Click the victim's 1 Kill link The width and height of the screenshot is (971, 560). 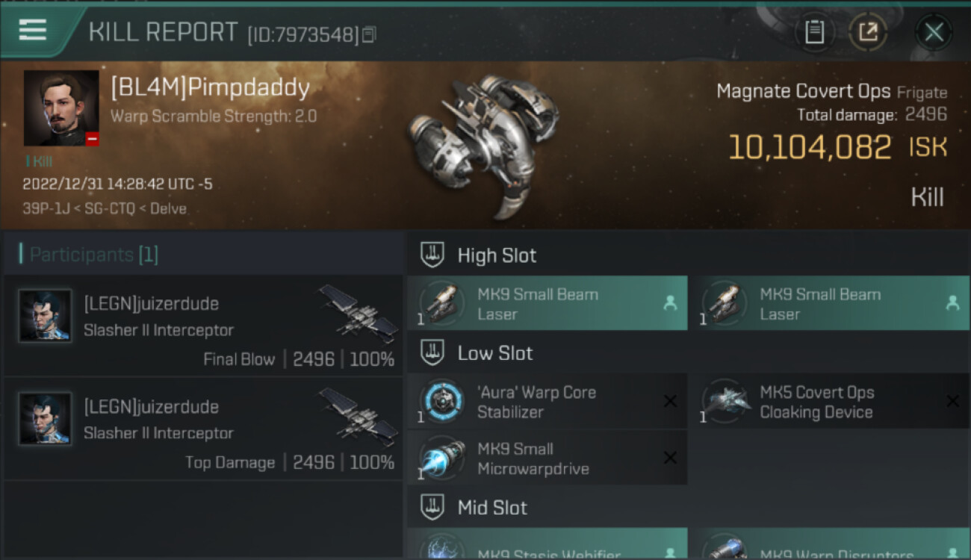[39, 161]
